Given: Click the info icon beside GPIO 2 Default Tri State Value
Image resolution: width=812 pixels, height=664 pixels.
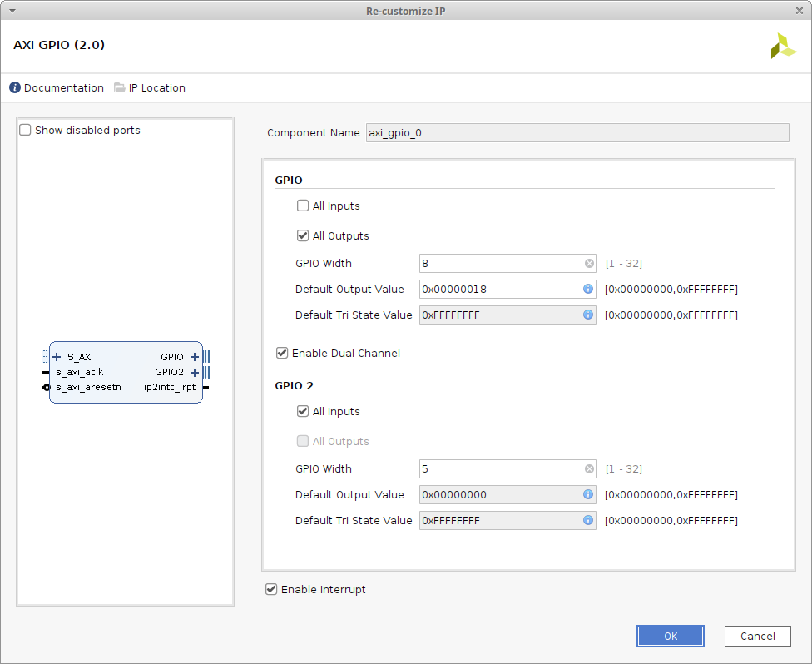Looking at the screenshot, I should (x=587, y=520).
